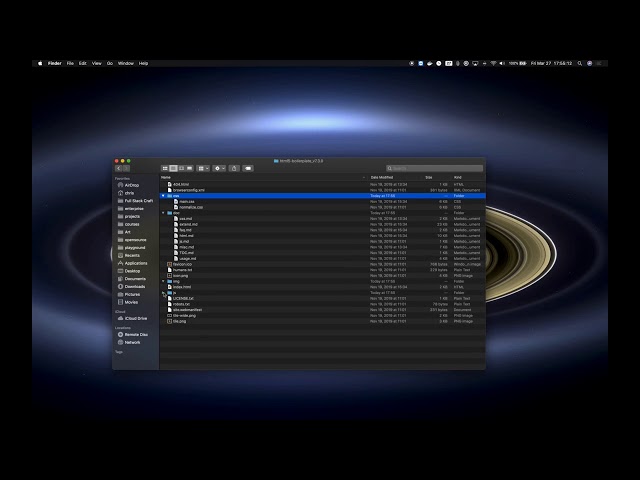Click the Share toolbar button
Screen dimensions: 640x480
coord(234,168)
